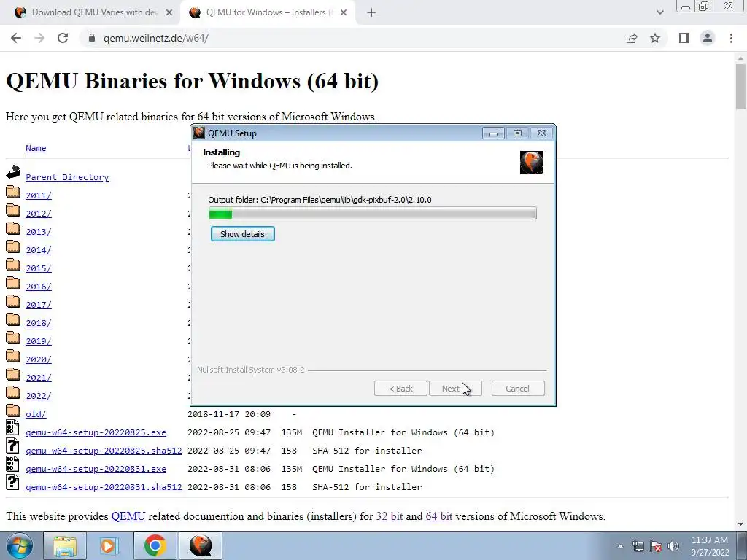Click the 2018-11-17 20:09 date text
The image size is (747, 560).
tap(229, 414)
